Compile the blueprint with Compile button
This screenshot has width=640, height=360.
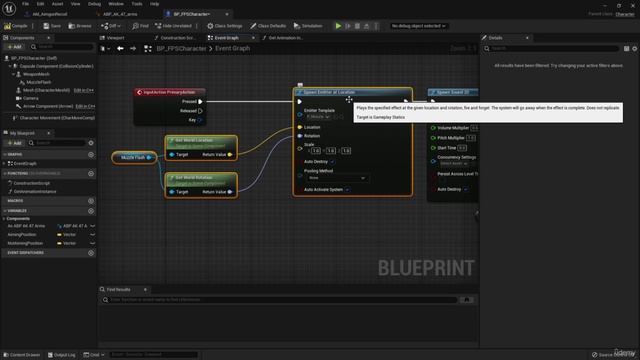click(x=16, y=26)
